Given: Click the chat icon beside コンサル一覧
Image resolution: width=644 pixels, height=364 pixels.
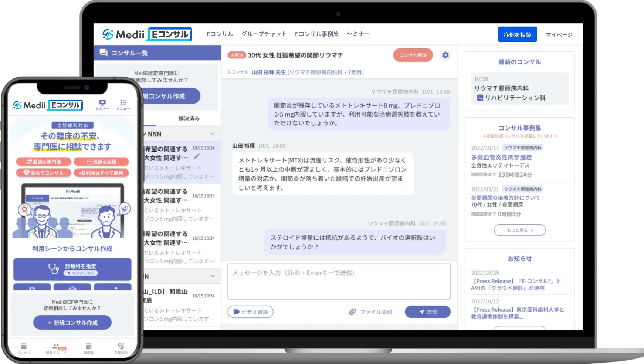Looking at the screenshot, I should (104, 53).
